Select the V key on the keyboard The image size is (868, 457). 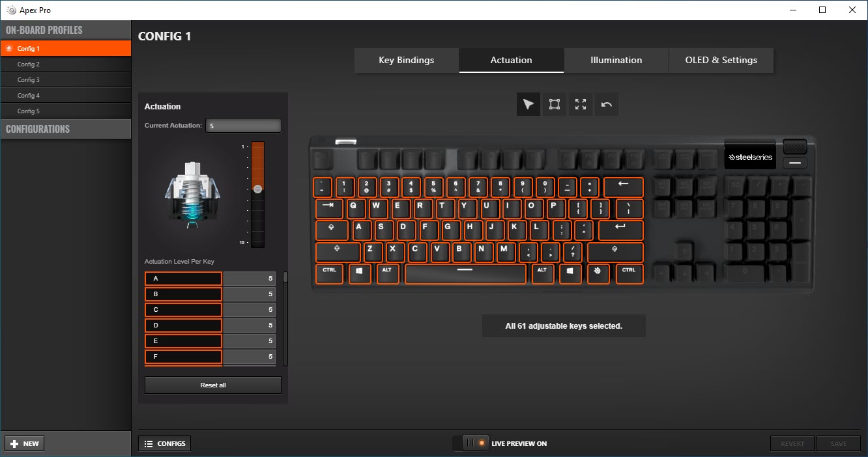(439, 252)
